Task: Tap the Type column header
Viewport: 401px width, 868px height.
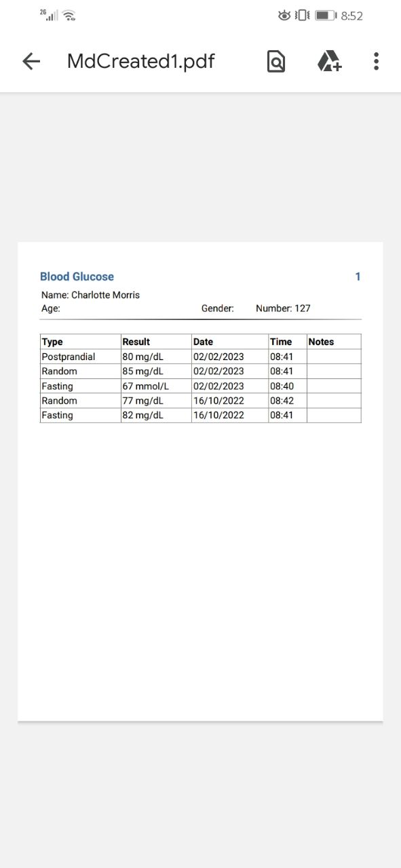Action: tap(52, 342)
